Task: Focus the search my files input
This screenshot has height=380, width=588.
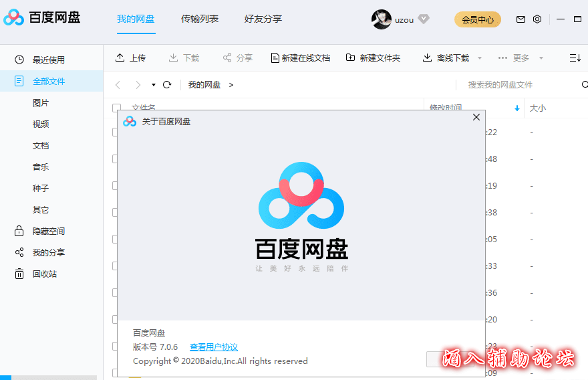Action: (514, 85)
